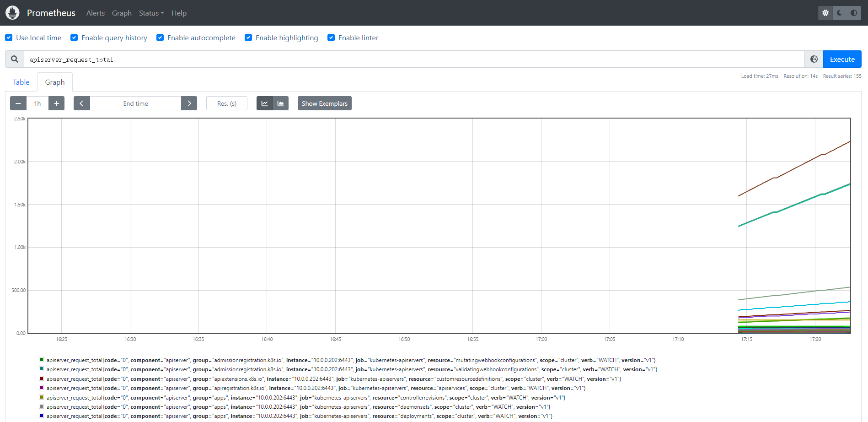Viewport: 868px width, 422px height.
Task: Decrease time range with minus button
Action: (x=18, y=103)
